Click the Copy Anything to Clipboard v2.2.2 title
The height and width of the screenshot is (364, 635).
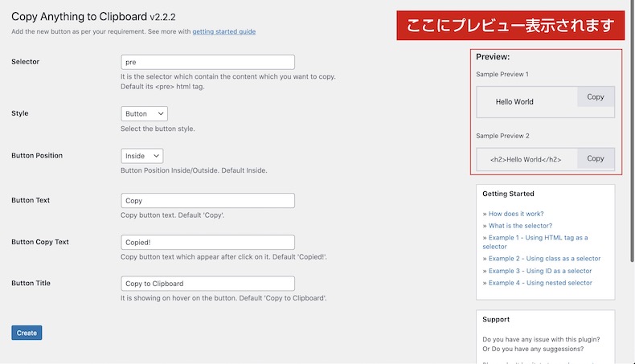point(93,17)
